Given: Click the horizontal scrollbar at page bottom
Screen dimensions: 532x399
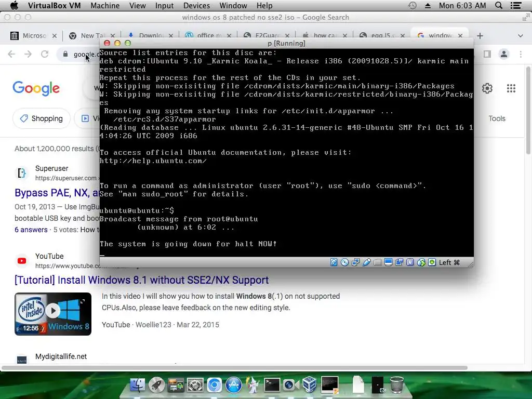Looking at the screenshot, I should click(235, 368).
